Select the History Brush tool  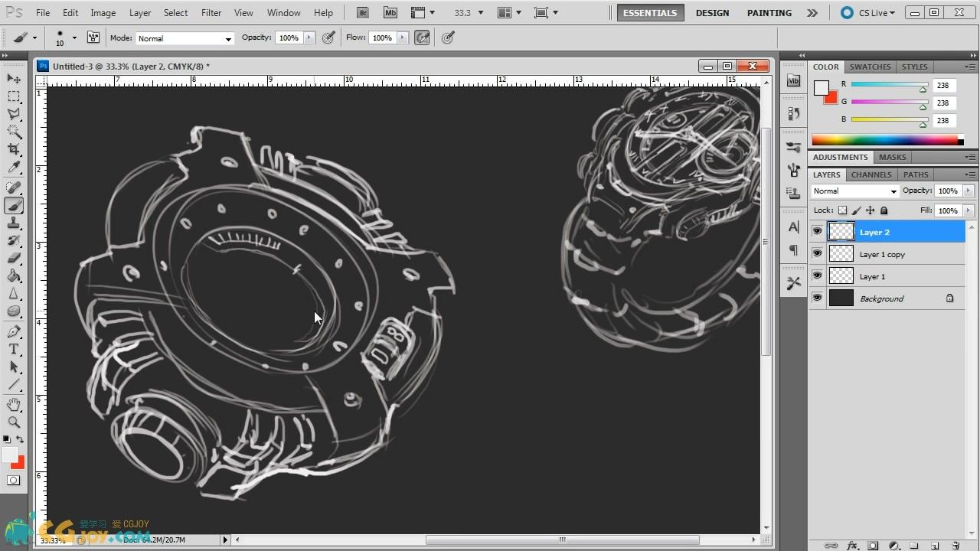click(14, 240)
